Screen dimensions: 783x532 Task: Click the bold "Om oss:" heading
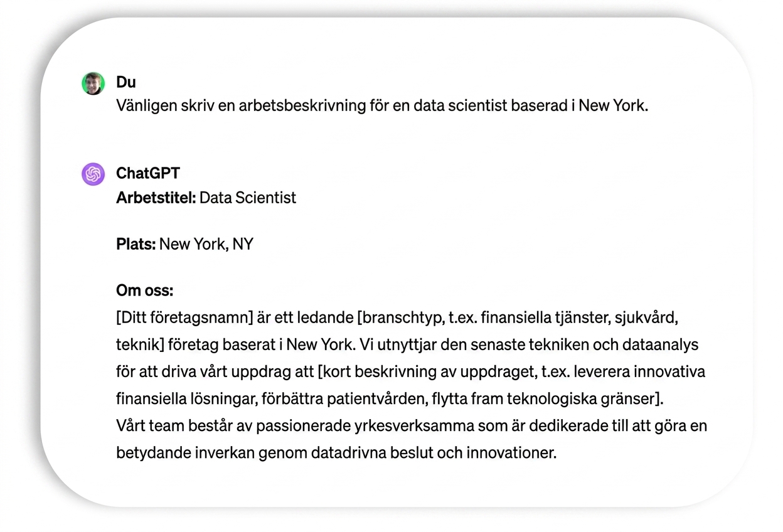(x=145, y=290)
